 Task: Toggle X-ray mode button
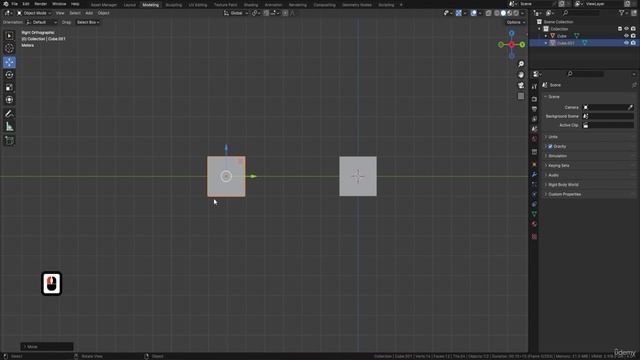pos(489,13)
